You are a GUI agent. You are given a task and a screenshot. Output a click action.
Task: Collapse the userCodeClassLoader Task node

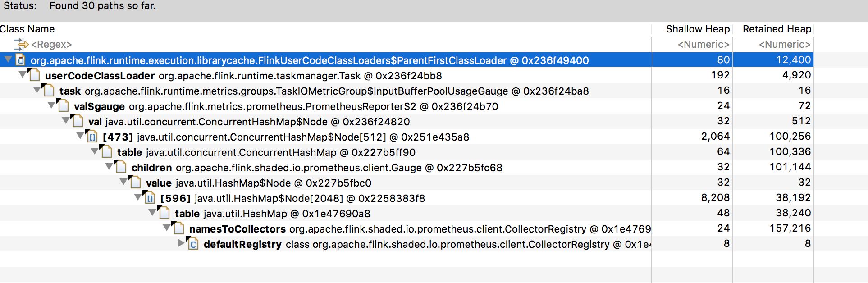22,75
